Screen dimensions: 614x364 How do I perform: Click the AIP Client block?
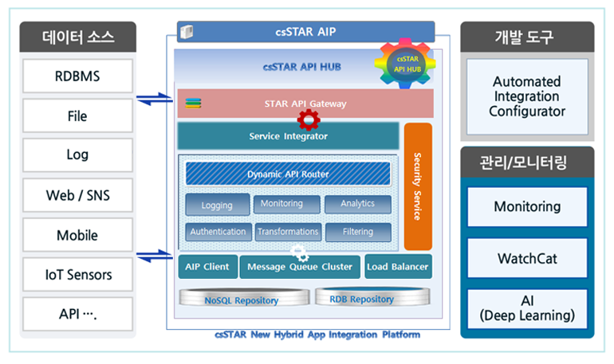point(207,267)
